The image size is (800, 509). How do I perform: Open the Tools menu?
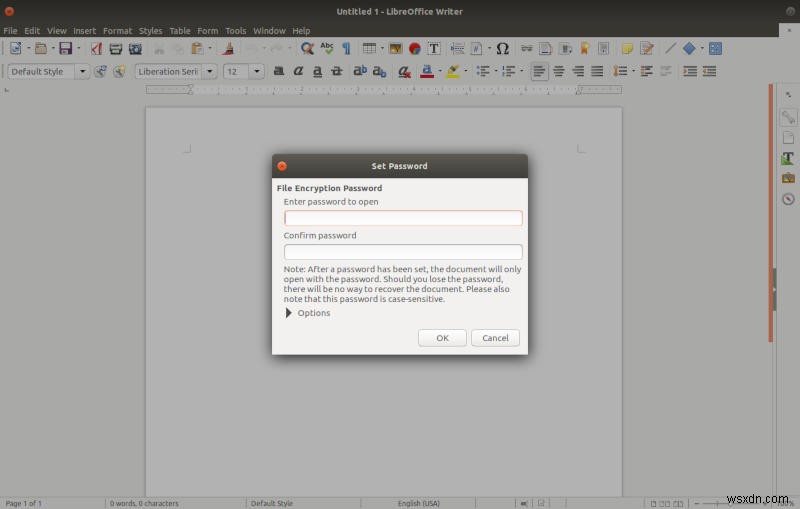click(x=236, y=31)
